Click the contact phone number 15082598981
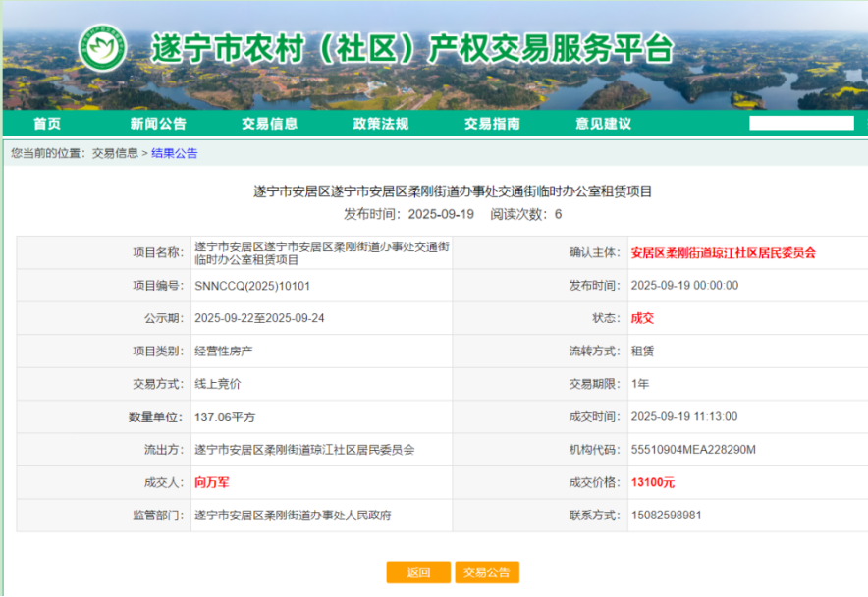 (x=666, y=515)
